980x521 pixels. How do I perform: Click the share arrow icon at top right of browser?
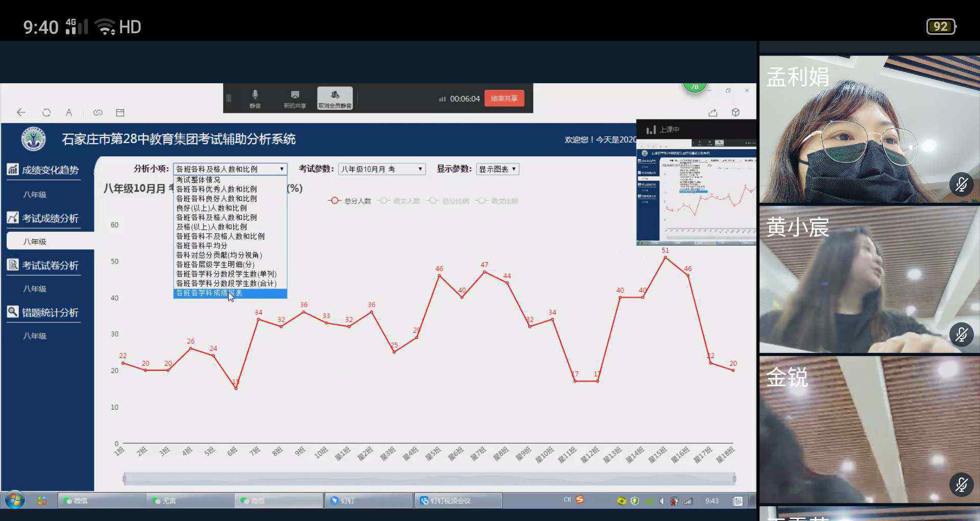click(x=713, y=112)
